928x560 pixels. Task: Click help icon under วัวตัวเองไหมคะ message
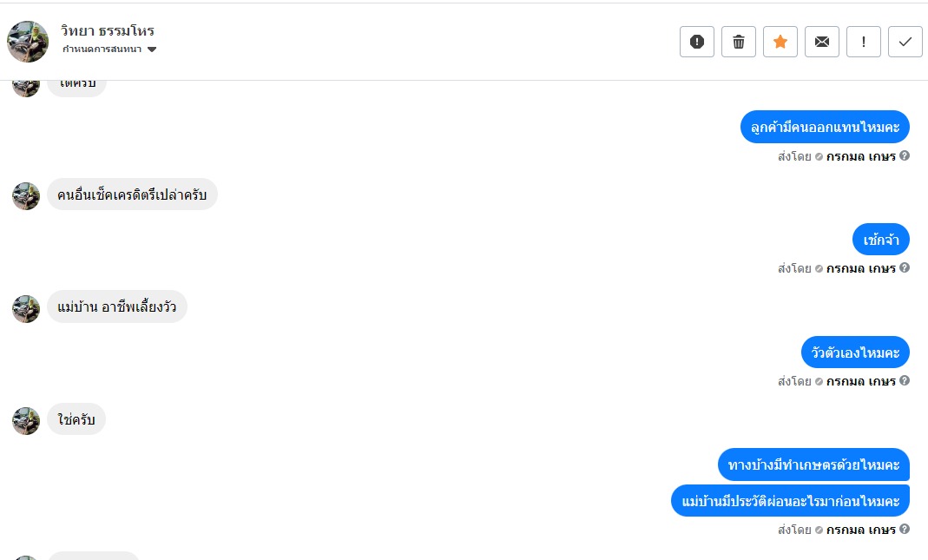pyautogui.click(x=905, y=380)
